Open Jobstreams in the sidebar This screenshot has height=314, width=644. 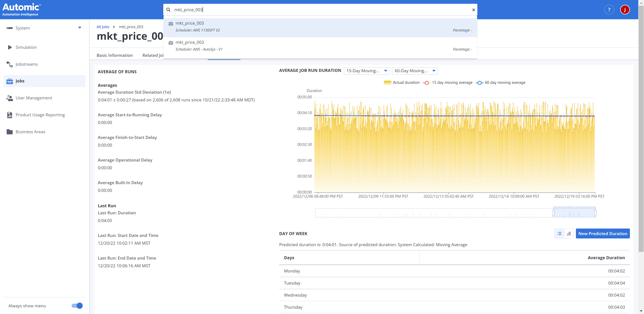click(26, 64)
